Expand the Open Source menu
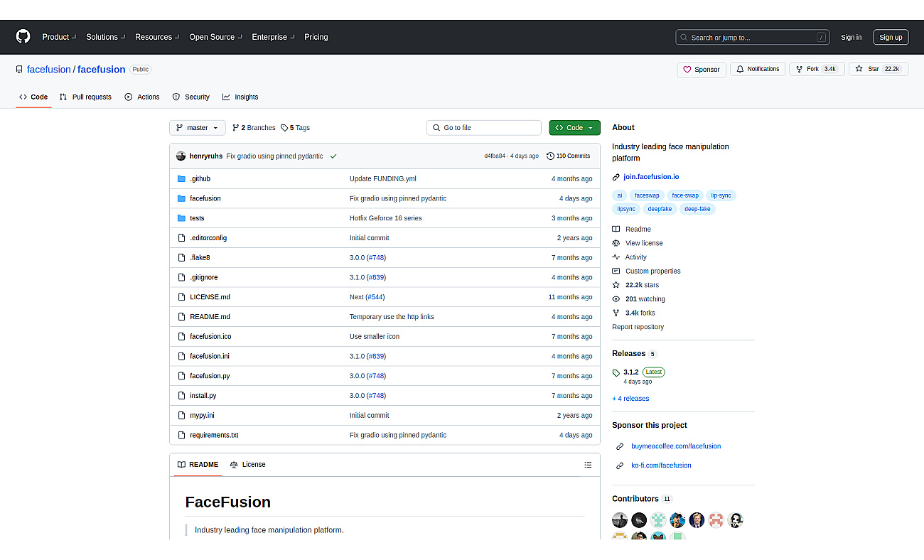 [215, 37]
